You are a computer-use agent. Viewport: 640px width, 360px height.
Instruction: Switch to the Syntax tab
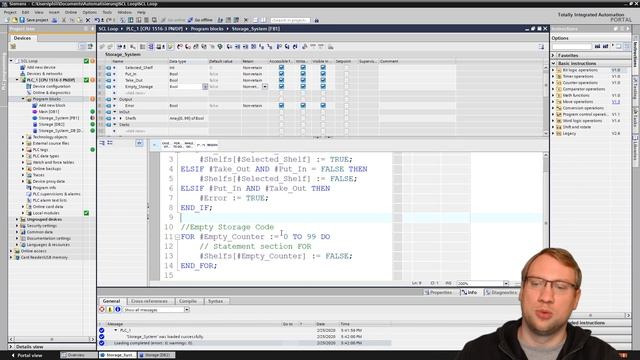click(x=216, y=301)
